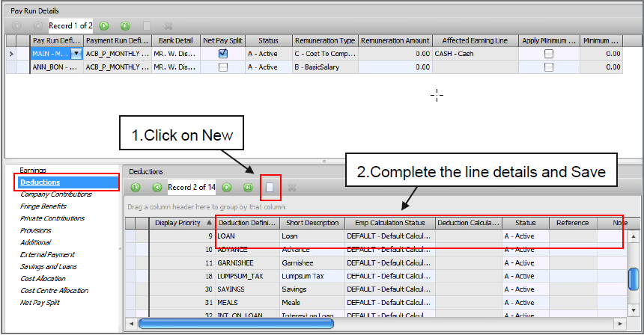Go to next record in Deductions navigator
Screen dimensions: 644x335
pyautogui.click(x=227, y=188)
